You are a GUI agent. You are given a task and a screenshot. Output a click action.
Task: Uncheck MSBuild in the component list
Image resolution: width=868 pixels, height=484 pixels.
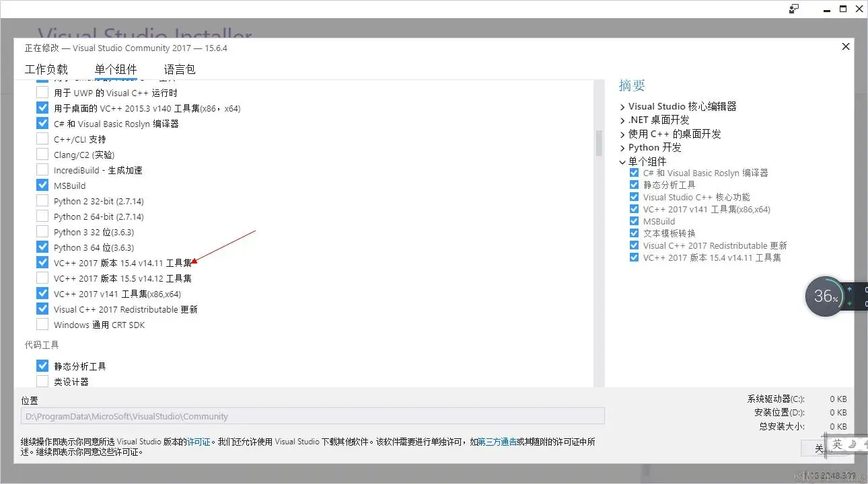click(x=42, y=186)
